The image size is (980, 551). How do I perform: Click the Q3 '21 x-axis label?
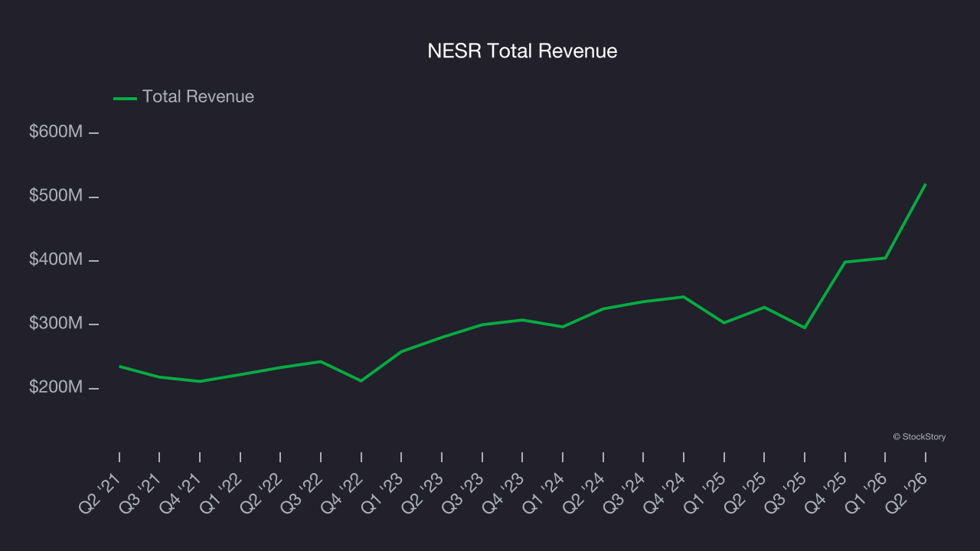pos(142,492)
